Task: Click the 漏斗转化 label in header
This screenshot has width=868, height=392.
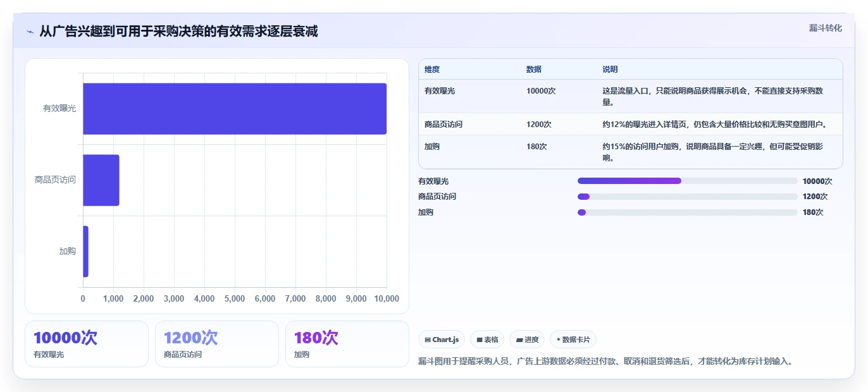Action: 826,28
